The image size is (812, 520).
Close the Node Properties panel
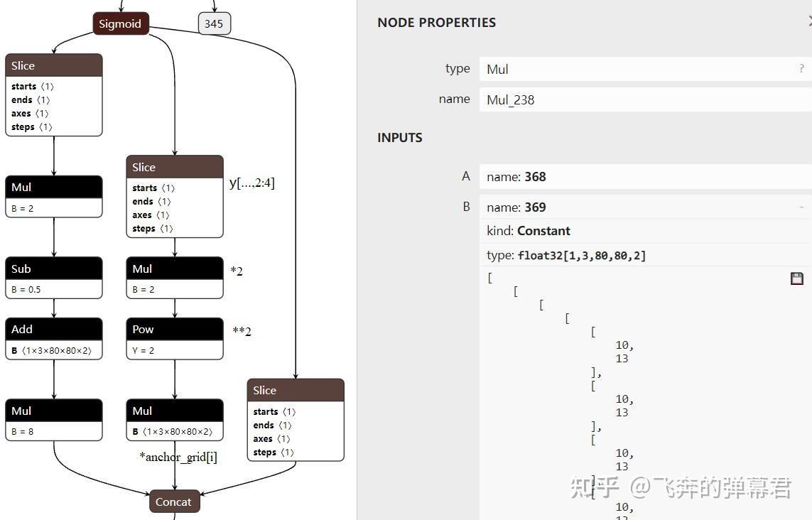coord(809,22)
